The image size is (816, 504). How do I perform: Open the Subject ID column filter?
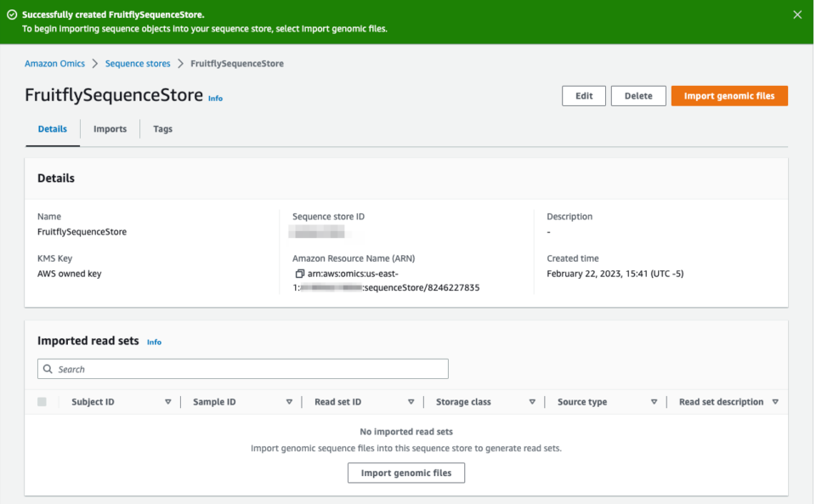[x=168, y=401]
